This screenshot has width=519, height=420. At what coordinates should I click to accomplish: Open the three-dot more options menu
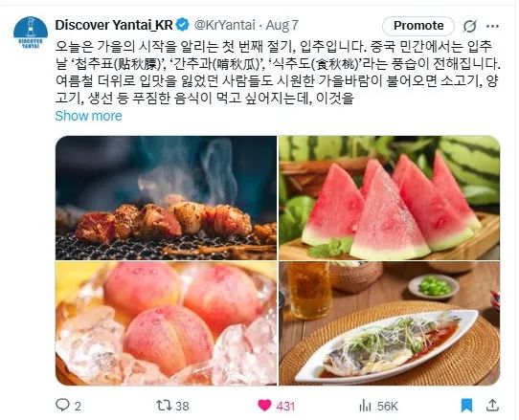point(492,26)
